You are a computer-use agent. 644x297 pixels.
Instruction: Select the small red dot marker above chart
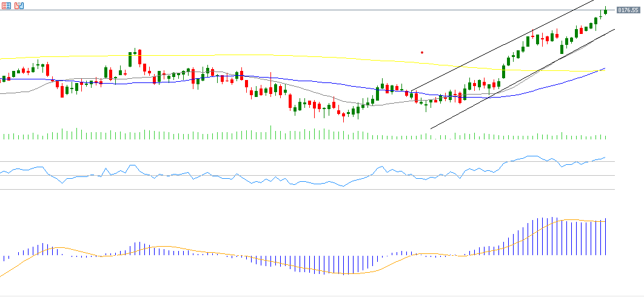[422, 52]
